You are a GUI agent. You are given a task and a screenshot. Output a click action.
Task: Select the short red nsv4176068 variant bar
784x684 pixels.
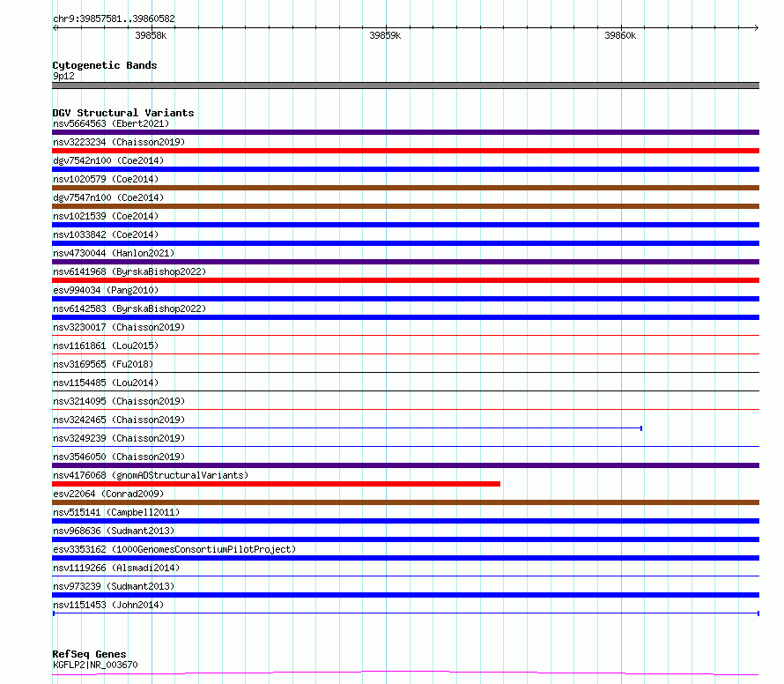click(x=276, y=484)
